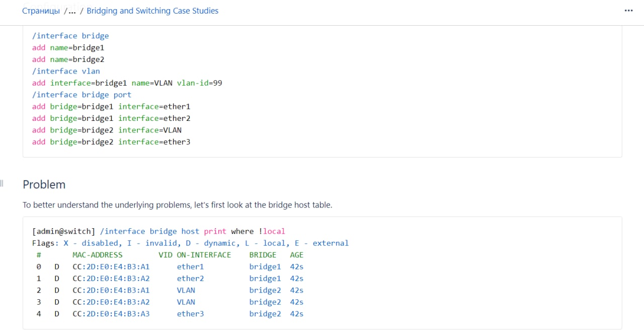Image resolution: width=644 pixels, height=336 pixels.
Task: Click 'ether3' in the host table
Action: (x=190, y=314)
